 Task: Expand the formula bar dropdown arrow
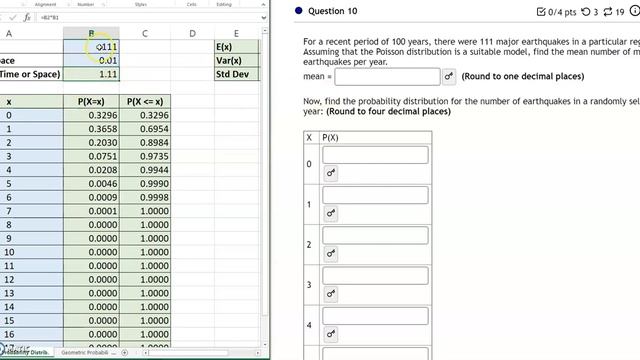pyautogui.click(x=264, y=18)
